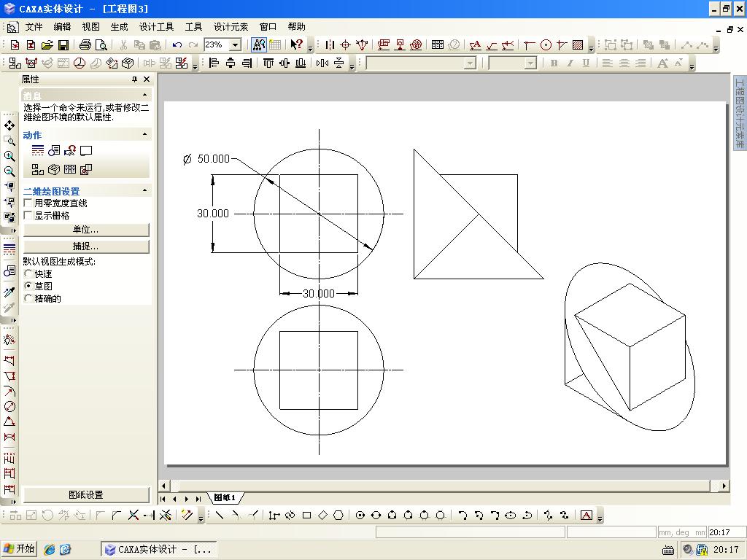Click the 单位... button
747x560 pixels.
pyautogui.click(x=86, y=230)
